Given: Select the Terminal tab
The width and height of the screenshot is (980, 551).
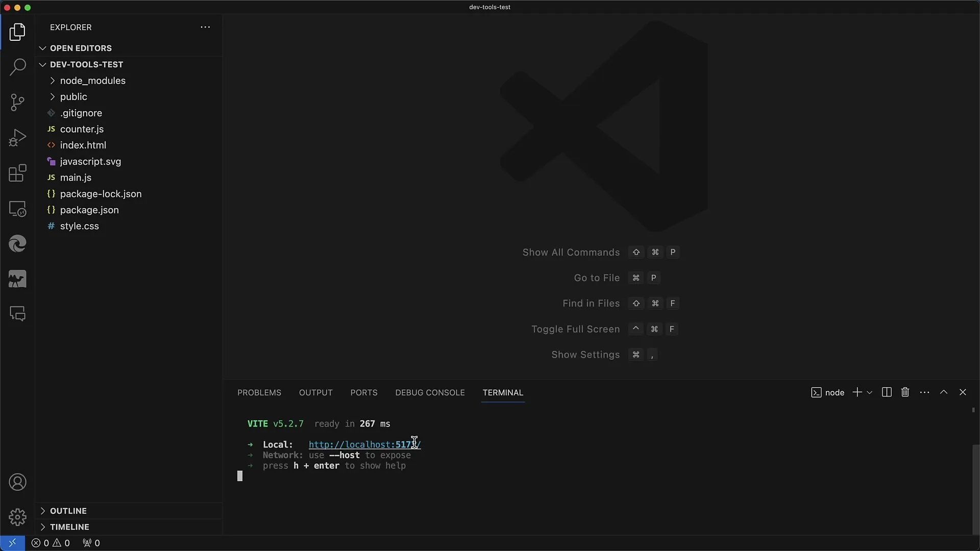Looking at the screenshot, I should point(503,393).
